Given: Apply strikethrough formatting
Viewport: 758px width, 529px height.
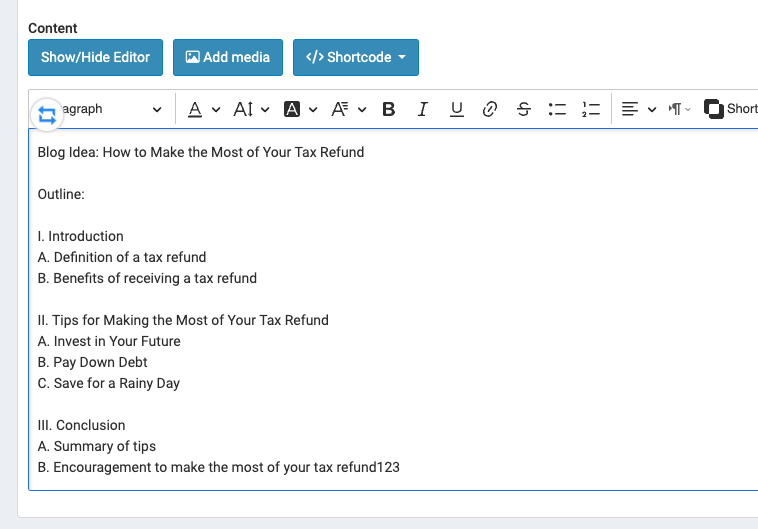Looking at the screenshot, I should click(524, 109).
